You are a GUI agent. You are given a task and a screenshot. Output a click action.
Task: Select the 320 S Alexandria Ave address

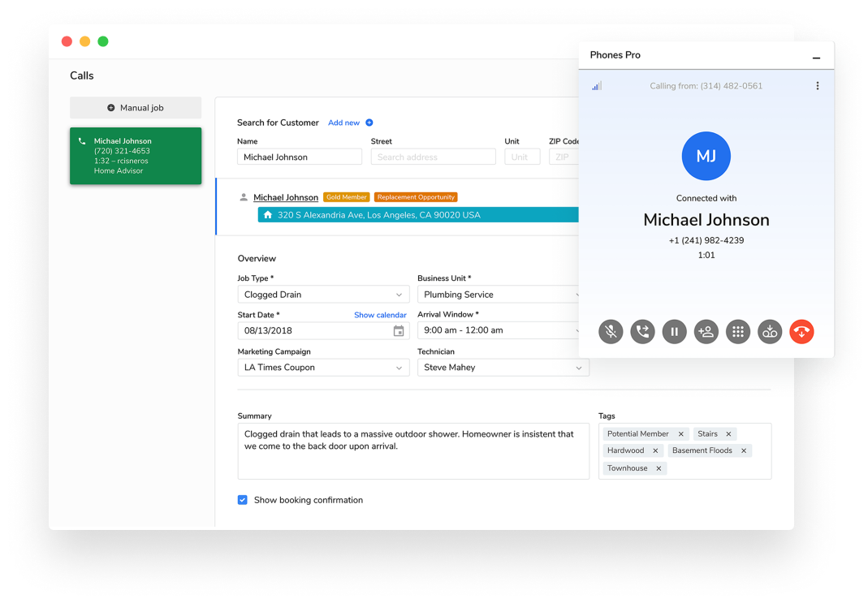[418, 214]
